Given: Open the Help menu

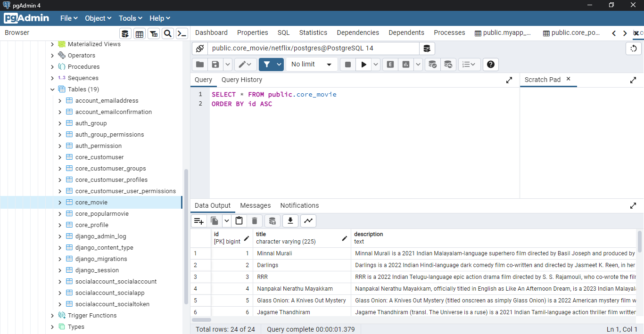Looking at the screenshot, I should click(x=160, y=18).
